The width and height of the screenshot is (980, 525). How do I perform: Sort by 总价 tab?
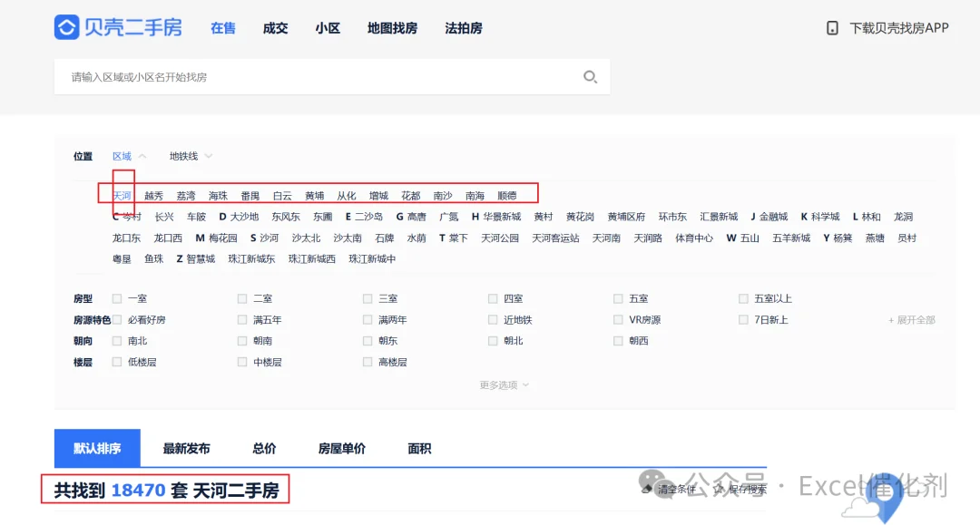(x=264, y=448)
